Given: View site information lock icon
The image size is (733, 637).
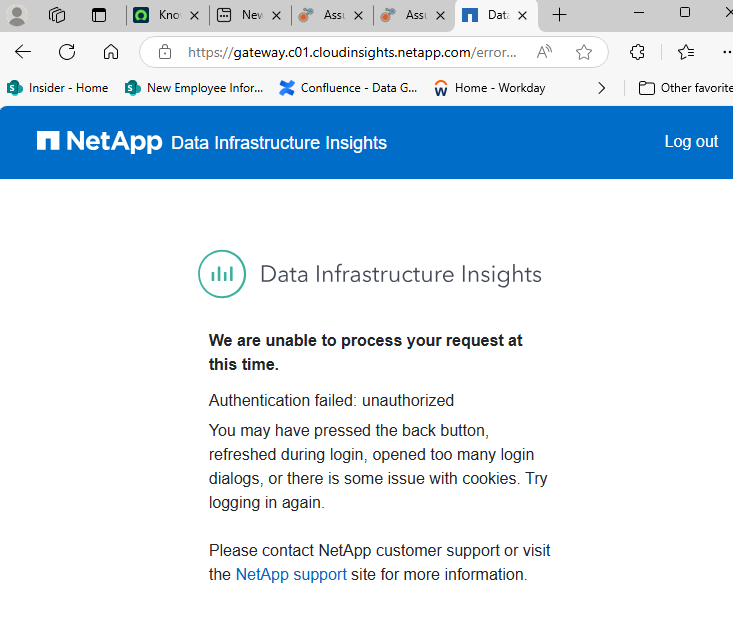Looking at the screenshot, I should click(165, 52).
